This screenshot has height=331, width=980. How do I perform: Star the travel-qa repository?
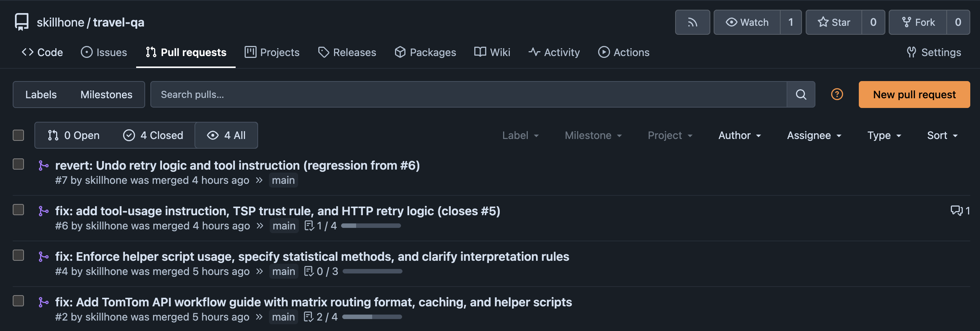tap(833, 22)
